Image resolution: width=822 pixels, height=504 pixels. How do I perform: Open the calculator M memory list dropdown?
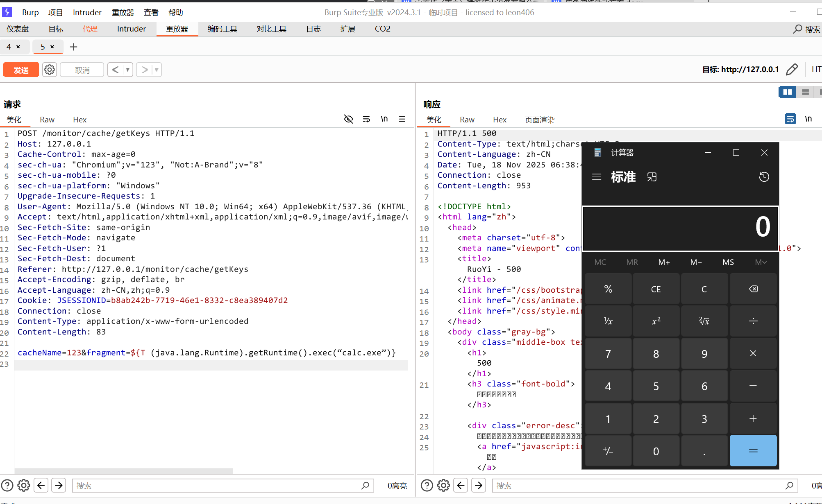pyautogui.click(x=761, y=262)
